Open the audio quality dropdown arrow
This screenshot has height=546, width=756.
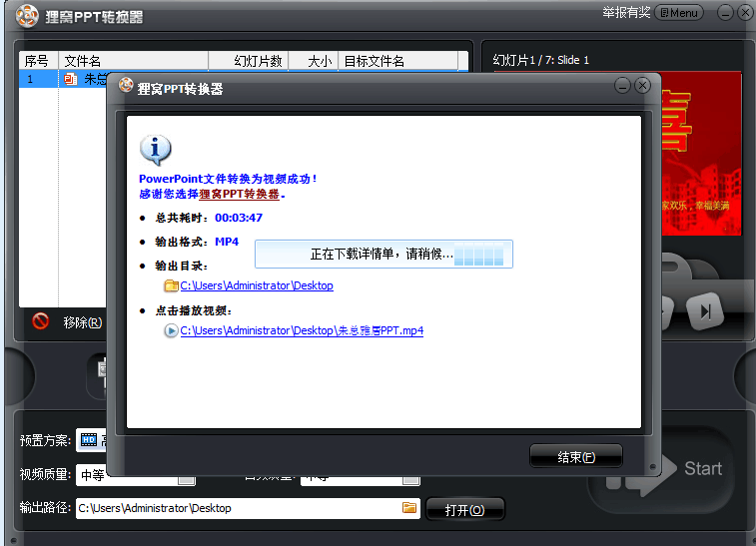pos(410,480)
